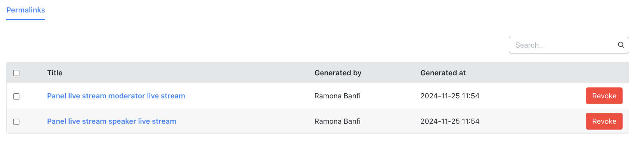The width and height of the screenshot is (644, 153).
Task: Click the Generated at column header
Action: tap(443, 73)
